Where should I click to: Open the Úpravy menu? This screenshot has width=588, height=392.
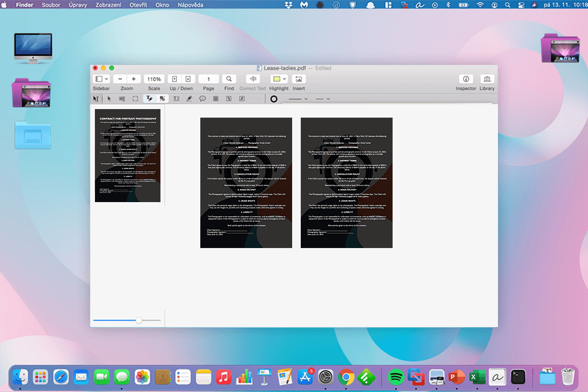coord(78,5)
